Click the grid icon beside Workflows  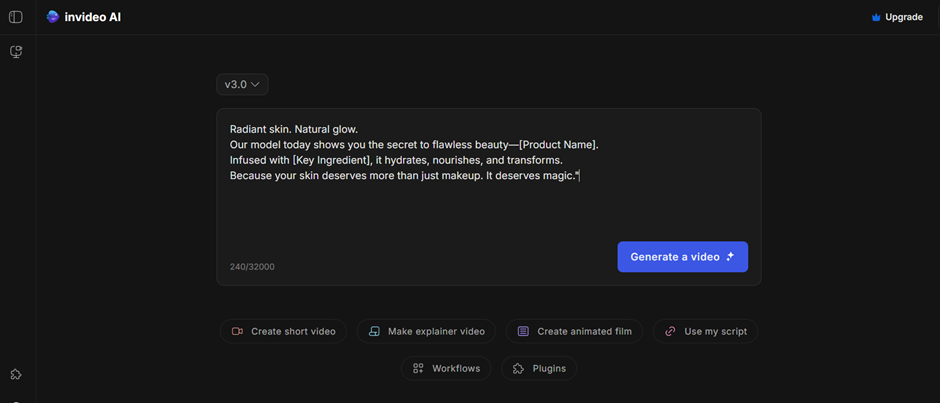click(418, 368)
